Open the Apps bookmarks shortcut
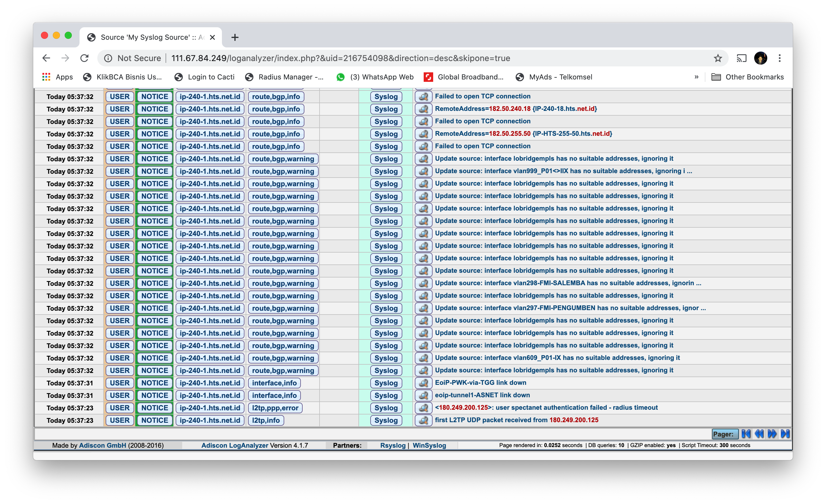Screen dimensions: 826x504 tap(58, 77)
